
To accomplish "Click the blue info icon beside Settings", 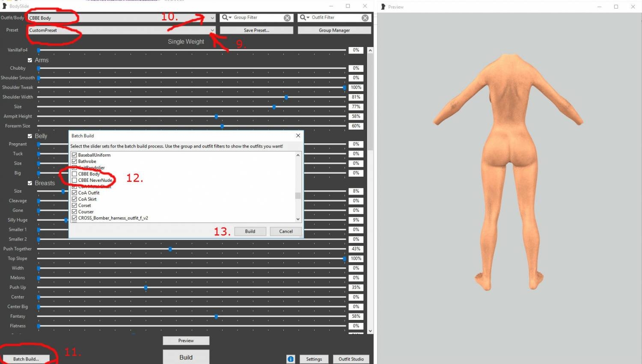I will coord(291,359).
